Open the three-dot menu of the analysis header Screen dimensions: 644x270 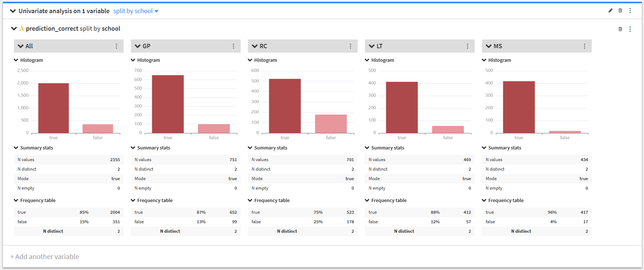tap(630, 11)
